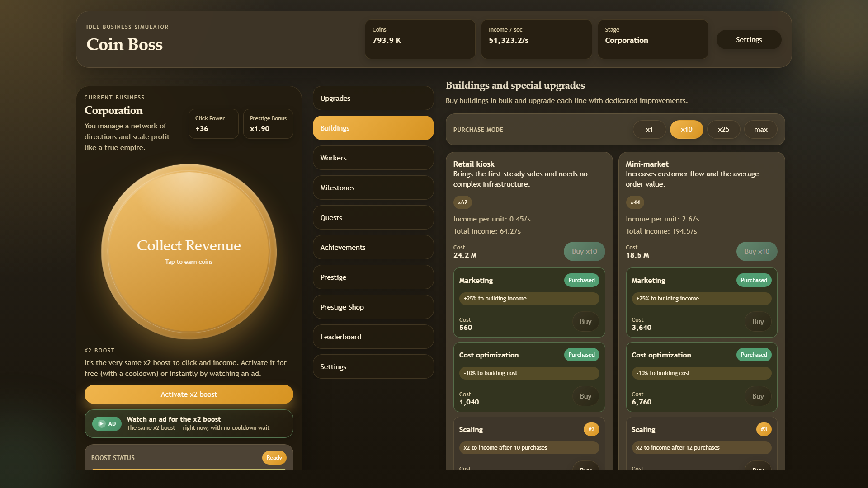View the Leaderboard tab
This screenshot has height=488, width=868.
point(373,337)
